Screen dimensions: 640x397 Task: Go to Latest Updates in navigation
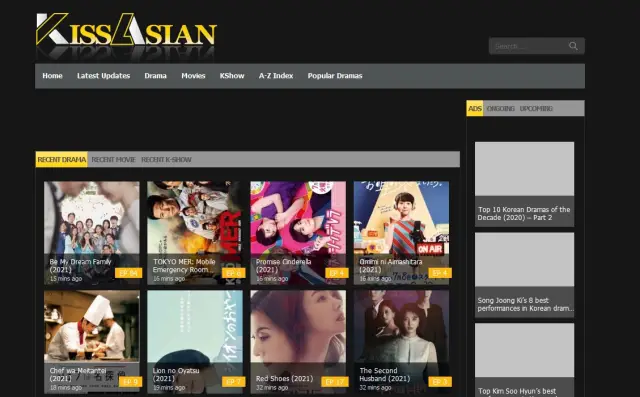[x=103, y=75]
